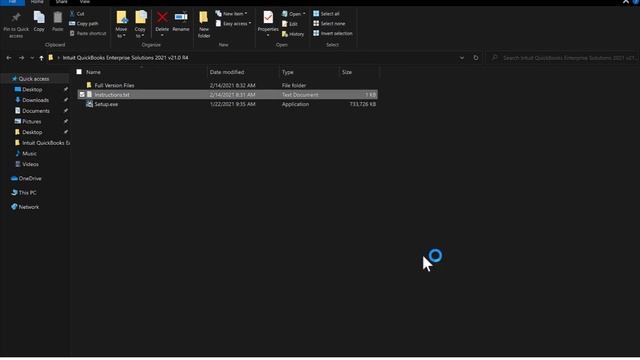Click the search box for this folder

(563, 58)
